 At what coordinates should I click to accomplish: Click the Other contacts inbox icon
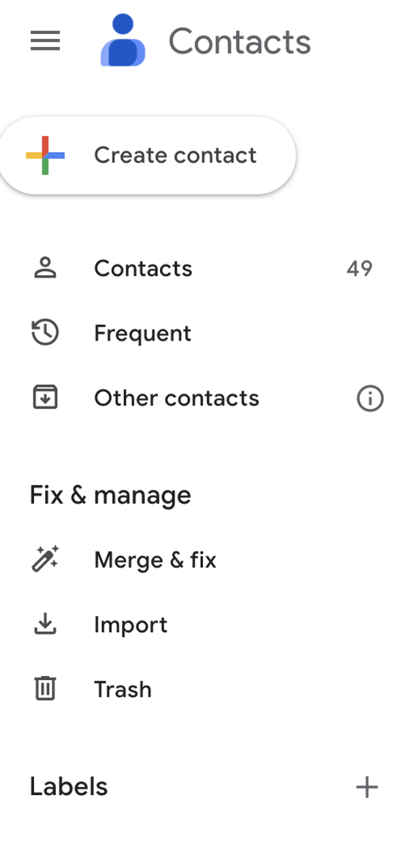point(46,398)
